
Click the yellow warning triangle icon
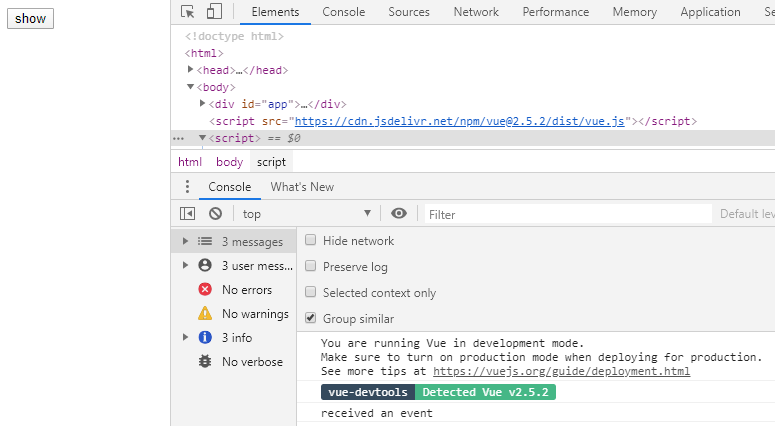coord(205,313)
